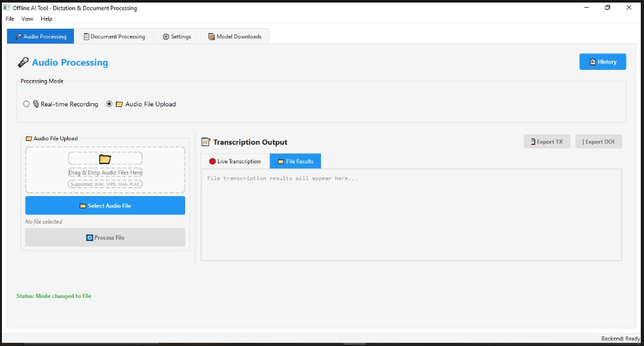The image size is (644, 346).
Task: Click the folder icon beside Audio File Upload option
Action: click(x=119, y=104)
